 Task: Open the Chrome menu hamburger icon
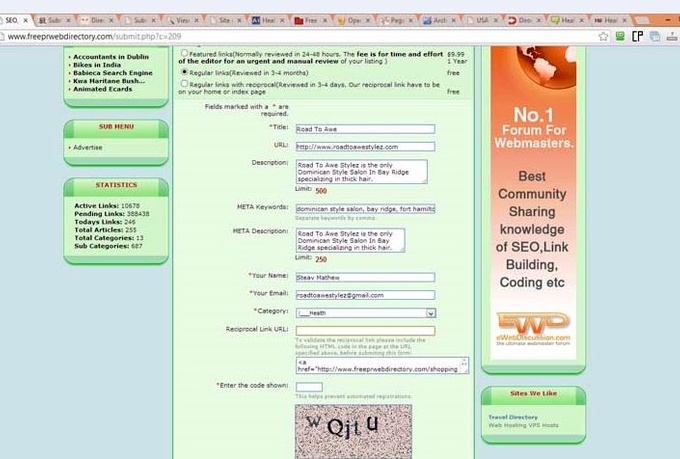tap(670, 36)
